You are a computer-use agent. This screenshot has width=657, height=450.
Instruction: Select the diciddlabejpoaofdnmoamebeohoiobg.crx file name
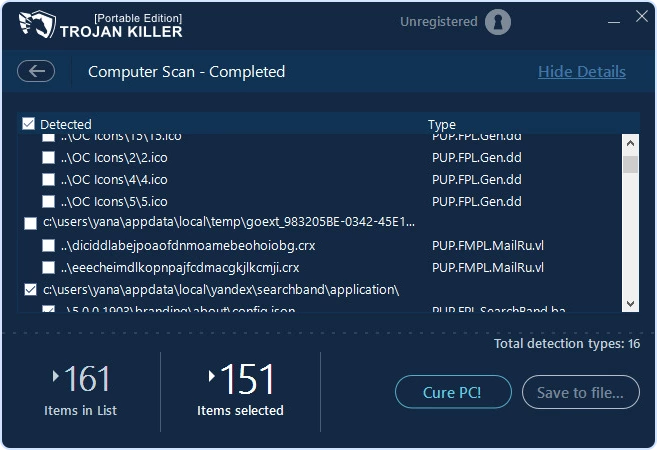coord(188,246)
